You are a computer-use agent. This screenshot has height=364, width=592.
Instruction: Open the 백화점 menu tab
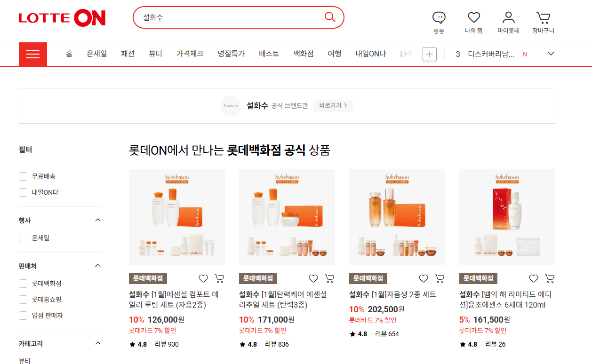point(303,54)
